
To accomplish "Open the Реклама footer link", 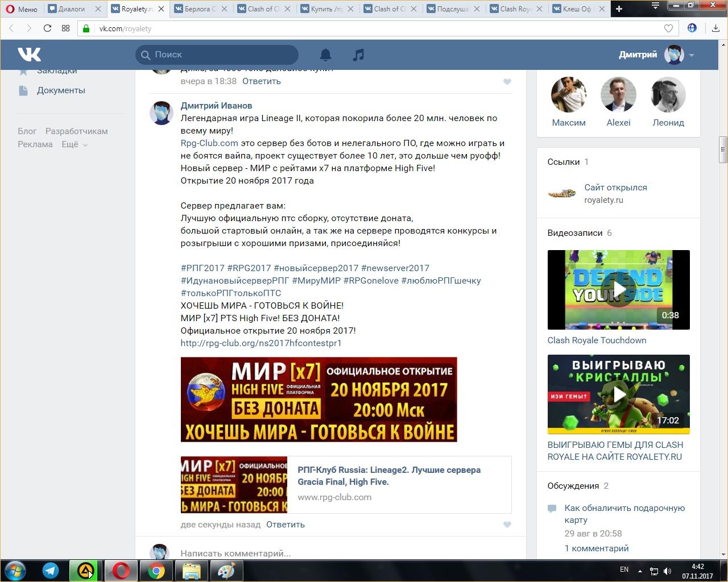I will (x=35, y=144).
